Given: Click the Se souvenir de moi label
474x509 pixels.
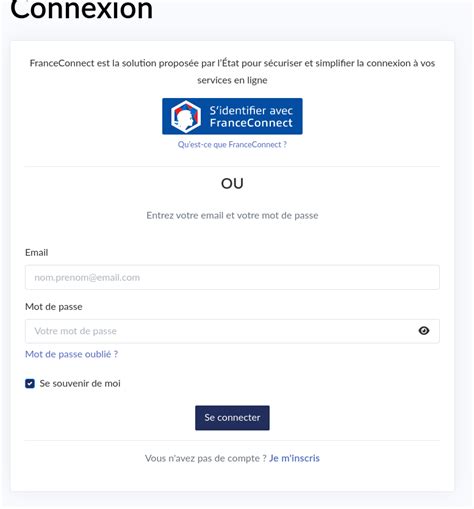Looking at the screenshot, I should (80, 384).
